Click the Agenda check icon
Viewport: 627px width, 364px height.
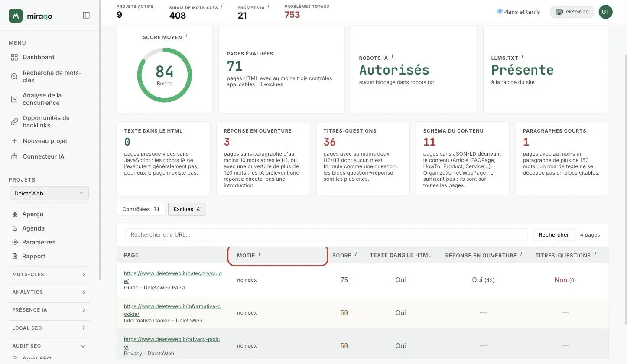(x=15, y=228)
